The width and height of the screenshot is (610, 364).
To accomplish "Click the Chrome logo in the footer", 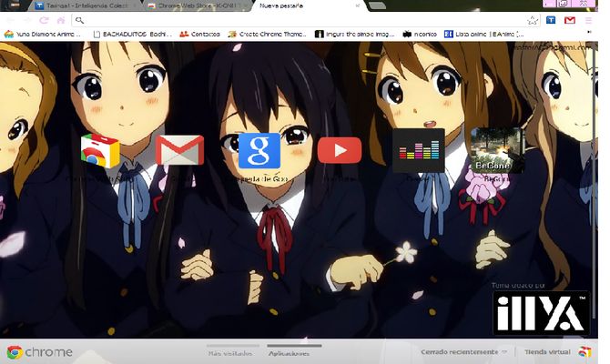I will (40, 352).
